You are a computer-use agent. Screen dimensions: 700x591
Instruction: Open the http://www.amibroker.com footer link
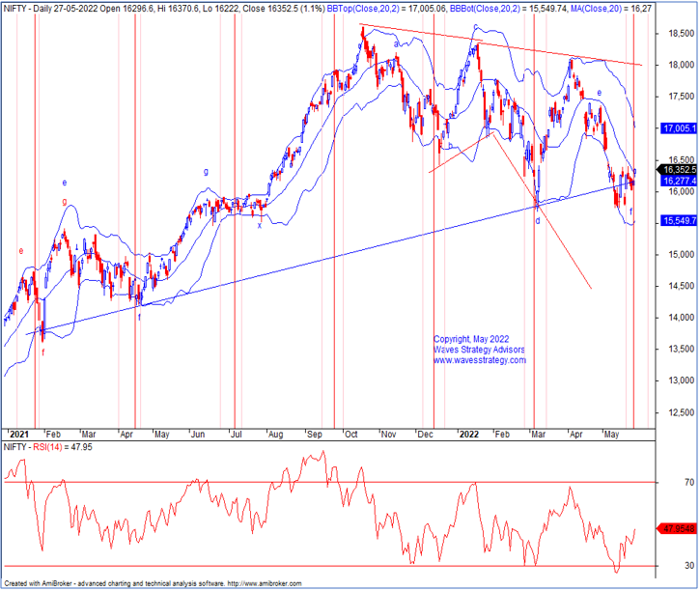[265, 583]
